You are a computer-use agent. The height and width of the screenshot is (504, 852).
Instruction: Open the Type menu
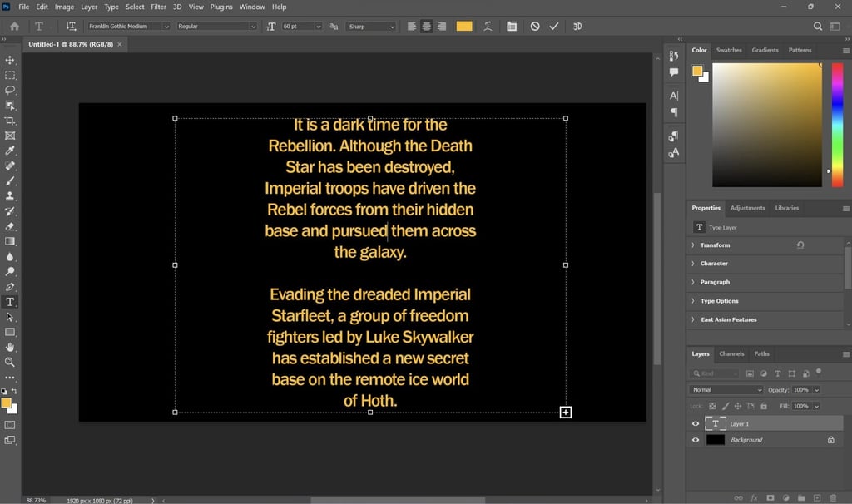click(x=111, y=7)
